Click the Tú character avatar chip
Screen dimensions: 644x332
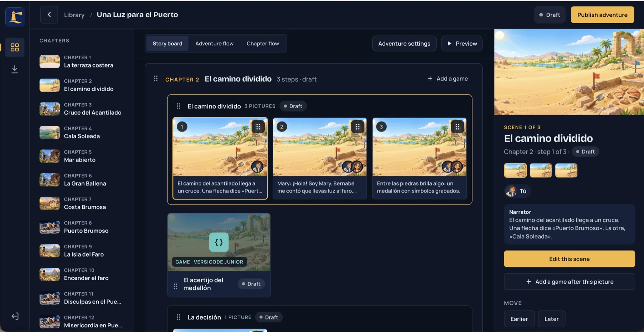point(517,191)
